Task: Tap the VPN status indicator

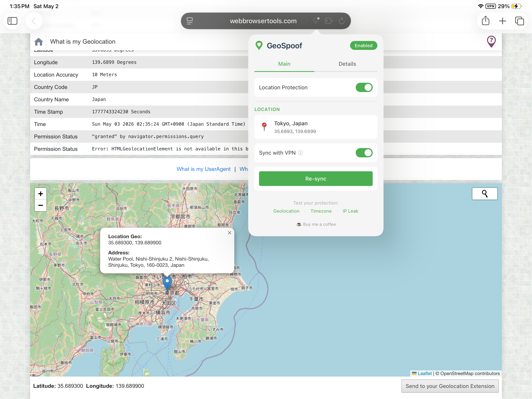Action: pos(490,6)
